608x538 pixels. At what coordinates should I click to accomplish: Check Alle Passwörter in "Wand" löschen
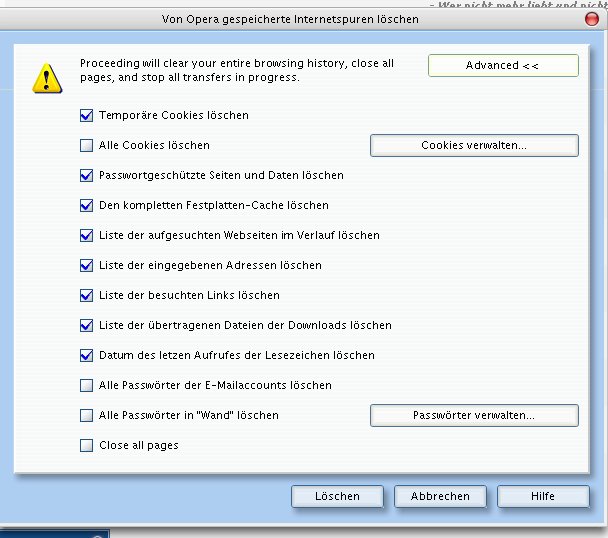pos(86,415)
